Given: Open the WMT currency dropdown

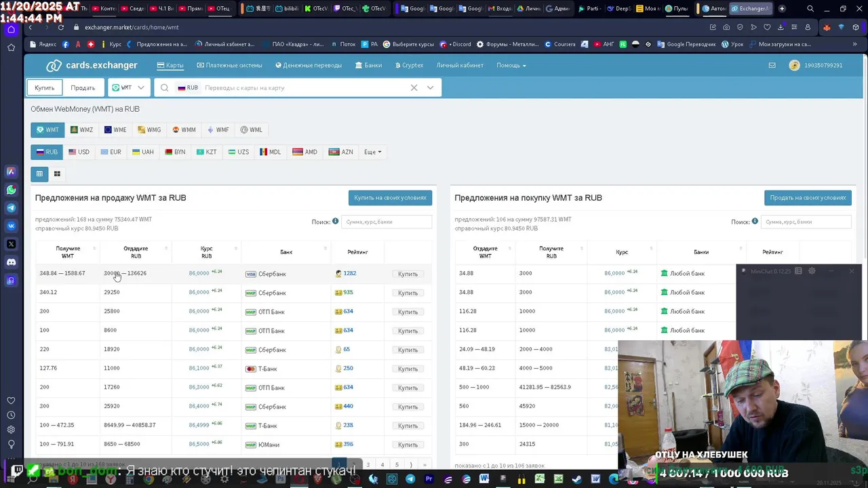Looking at the screenshot, I should [x=129, y=87].
